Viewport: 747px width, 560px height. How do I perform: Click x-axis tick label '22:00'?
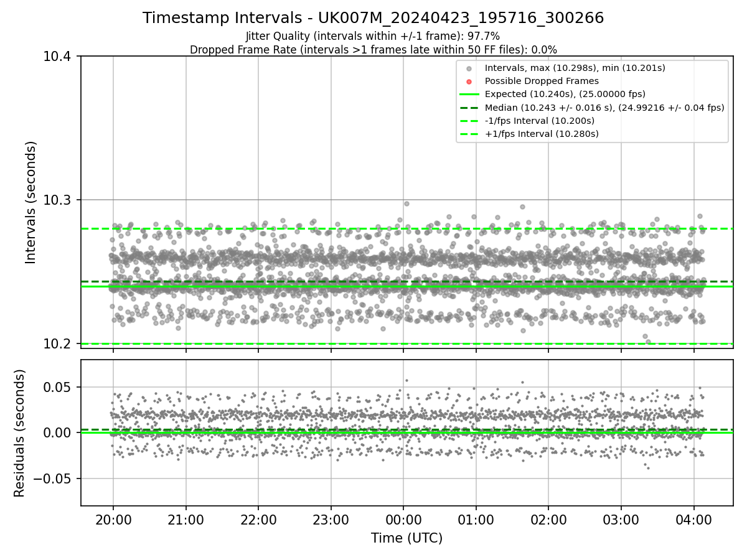(258, 519)
